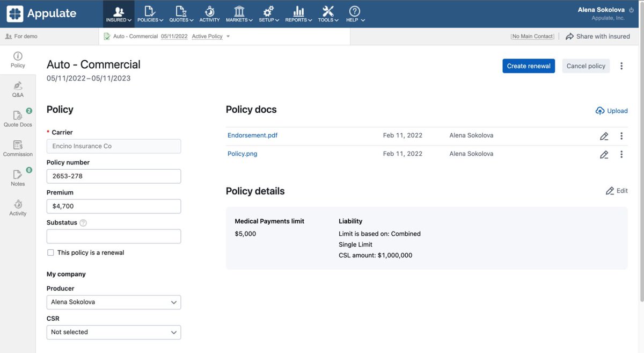The height and width of the screenshot is (353, 644).
Task: Select the Policy sidebar tab
Action: 18,60
